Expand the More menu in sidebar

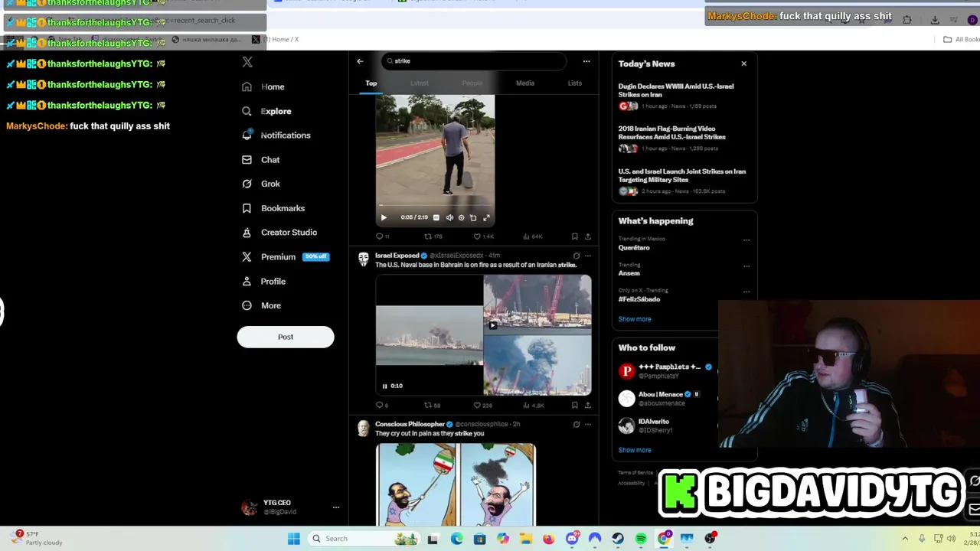click(261, 305)
